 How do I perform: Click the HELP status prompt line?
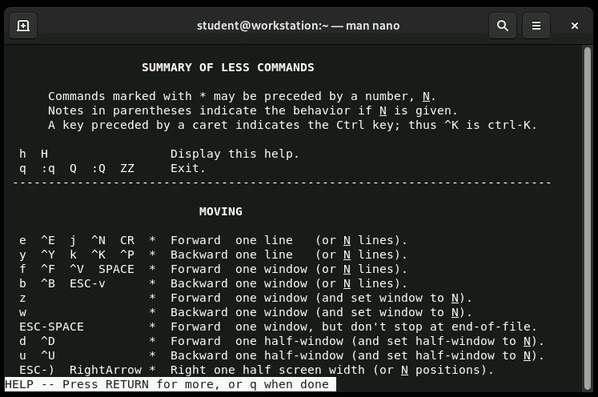pyautogui.click(x=170, y=384)
